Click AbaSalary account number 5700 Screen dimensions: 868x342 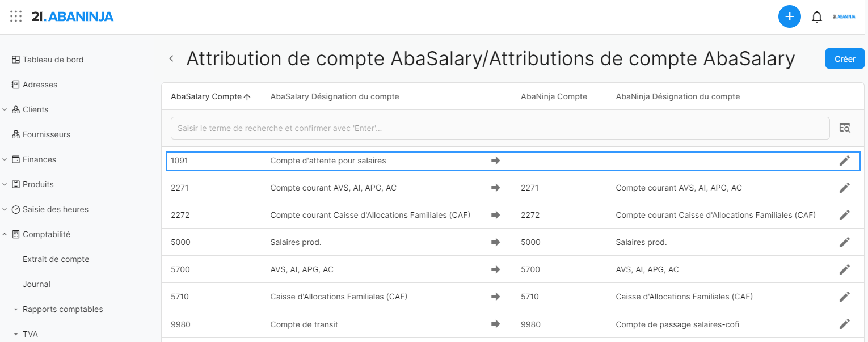point(180,269)
